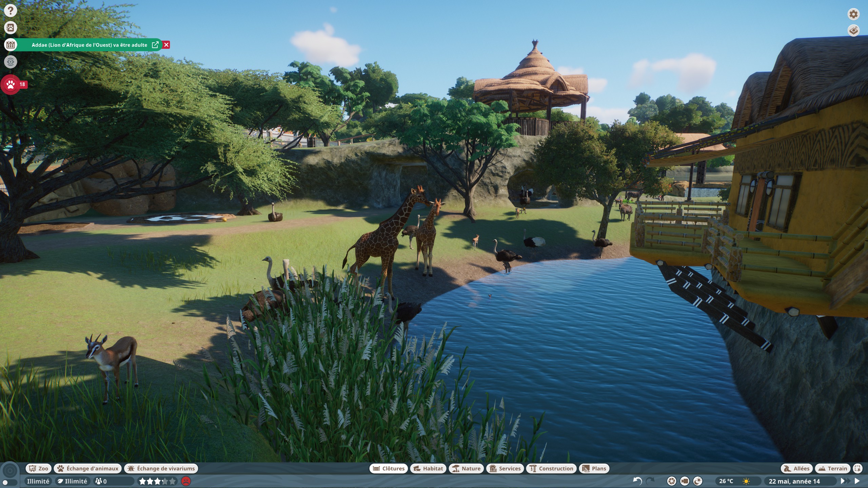Click the zoo star rating display
Screen dimensions: 868x488
(158, 481)
